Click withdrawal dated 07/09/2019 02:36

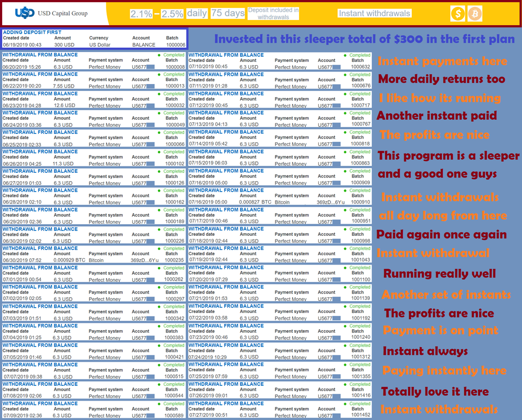23,415
